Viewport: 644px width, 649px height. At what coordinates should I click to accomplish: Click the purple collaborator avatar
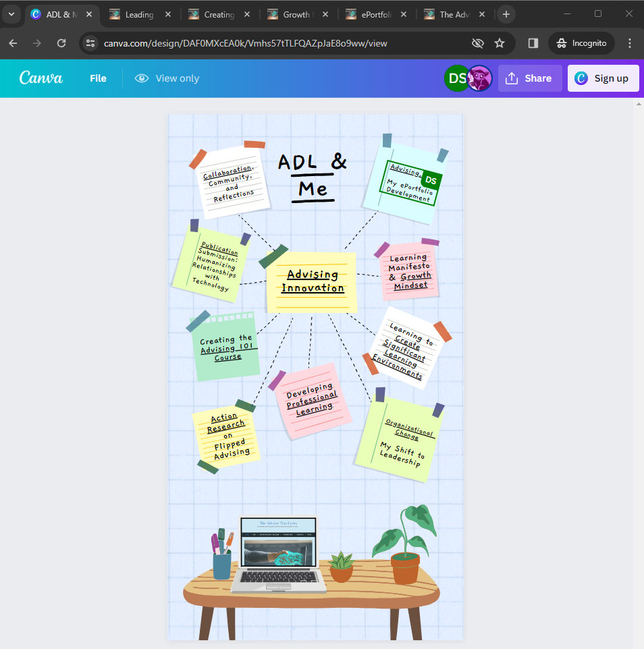(x=480, y=78)
